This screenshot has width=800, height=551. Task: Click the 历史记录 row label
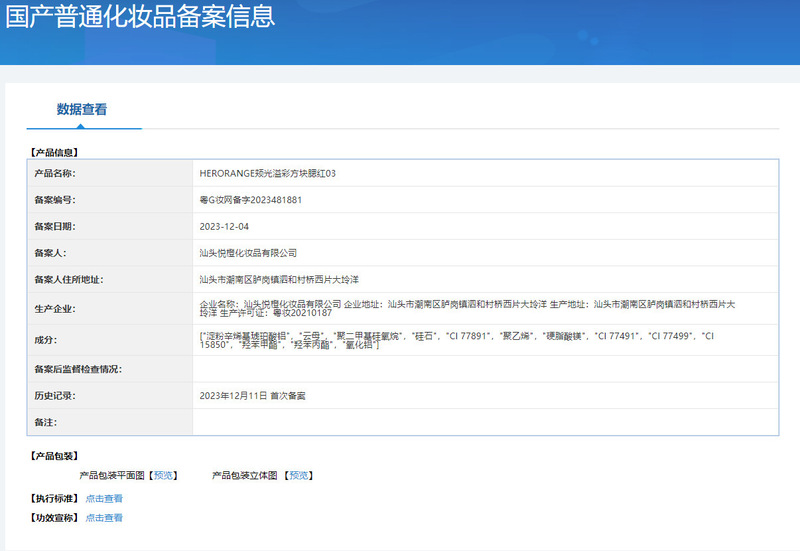55,396
